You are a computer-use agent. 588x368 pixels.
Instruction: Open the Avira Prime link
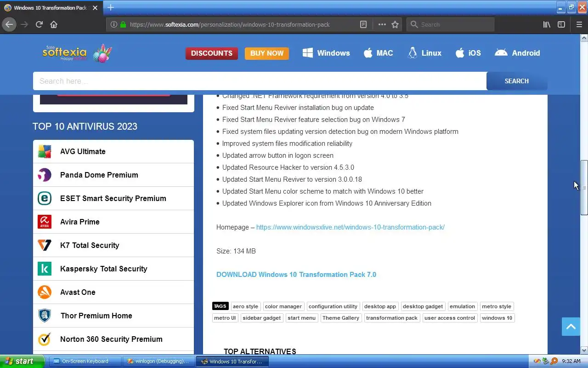tap(80, 222)
